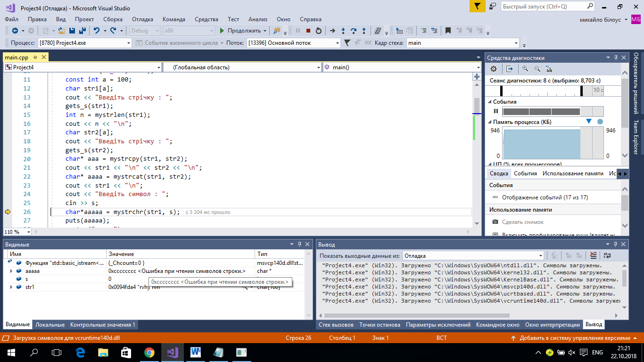Open the Отладка menu
644x362 pixels.
click(142, 19)
